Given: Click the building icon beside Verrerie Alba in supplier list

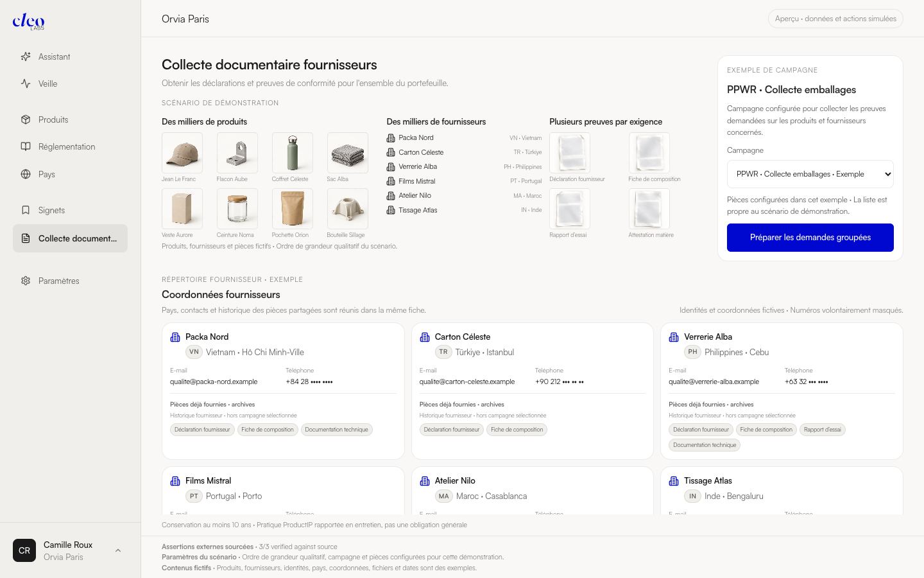Looking at the screenshot, I should tap(391, 167).
